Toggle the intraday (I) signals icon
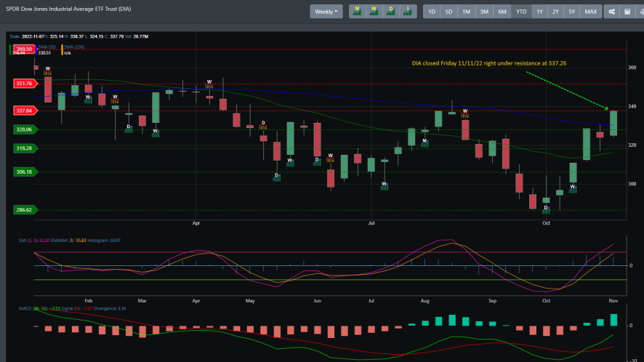 click(x=408, y=12)
